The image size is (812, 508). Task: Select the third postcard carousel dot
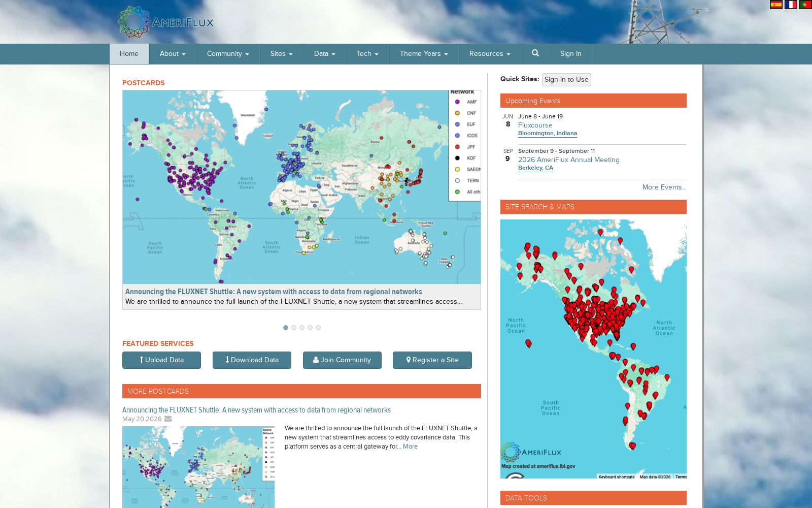tap(302, 328)
